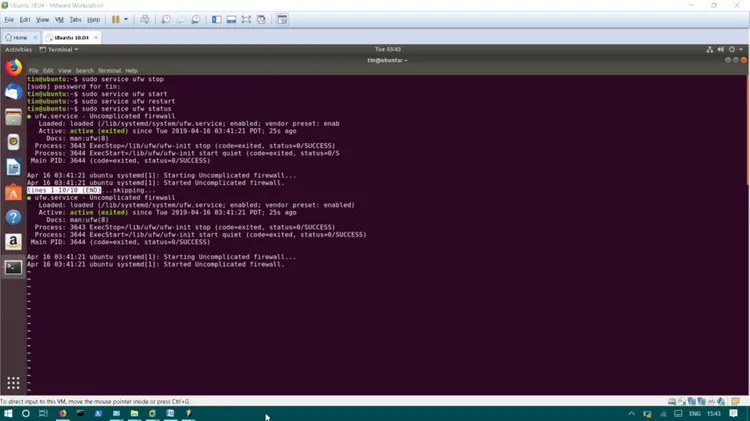
Task: Open LibreOffice Writer from the dock
Action: point(13,167)
